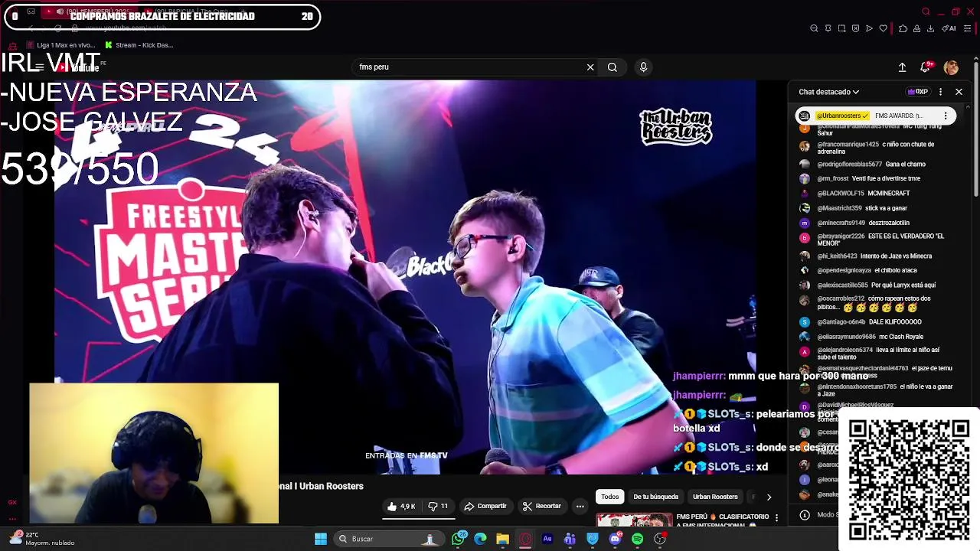Open the Windows Start menu
This screenshot has height=551, width=980.
pos(321,539)
